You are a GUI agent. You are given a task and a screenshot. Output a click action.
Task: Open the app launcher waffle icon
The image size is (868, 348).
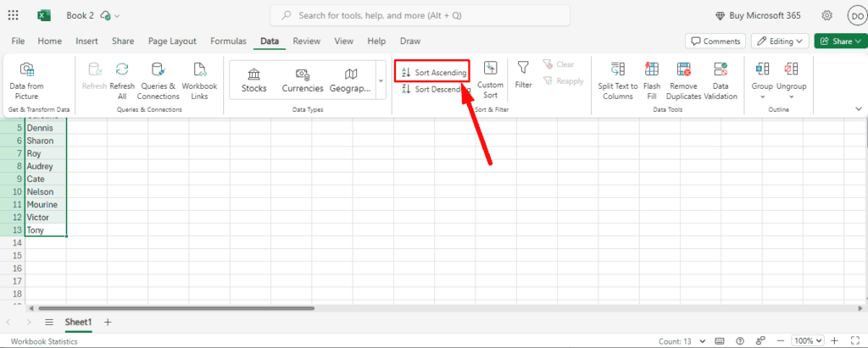(x=13, y=15)
